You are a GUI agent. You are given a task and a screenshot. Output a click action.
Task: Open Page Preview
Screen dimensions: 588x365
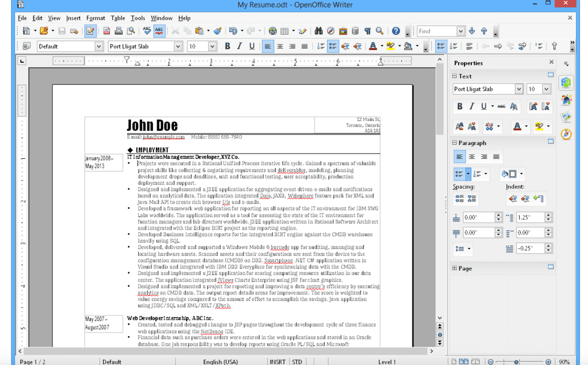click(x=131, y=30)
